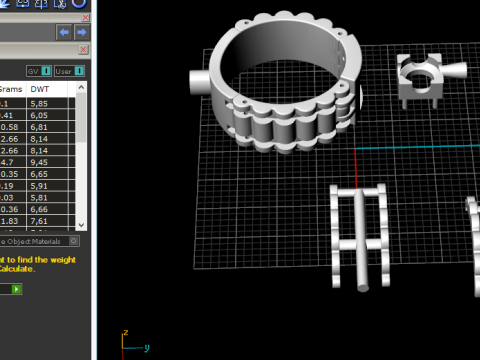
Task: Select the 6,81 DWT cell
Action: pos(47,127)
